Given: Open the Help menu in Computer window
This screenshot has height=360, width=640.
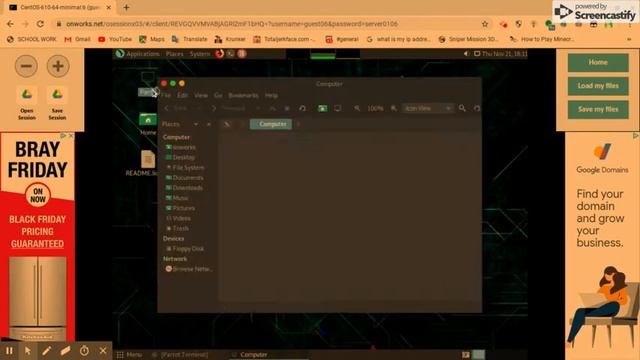Looking at the screenshot, I should [x=271, y=96].
